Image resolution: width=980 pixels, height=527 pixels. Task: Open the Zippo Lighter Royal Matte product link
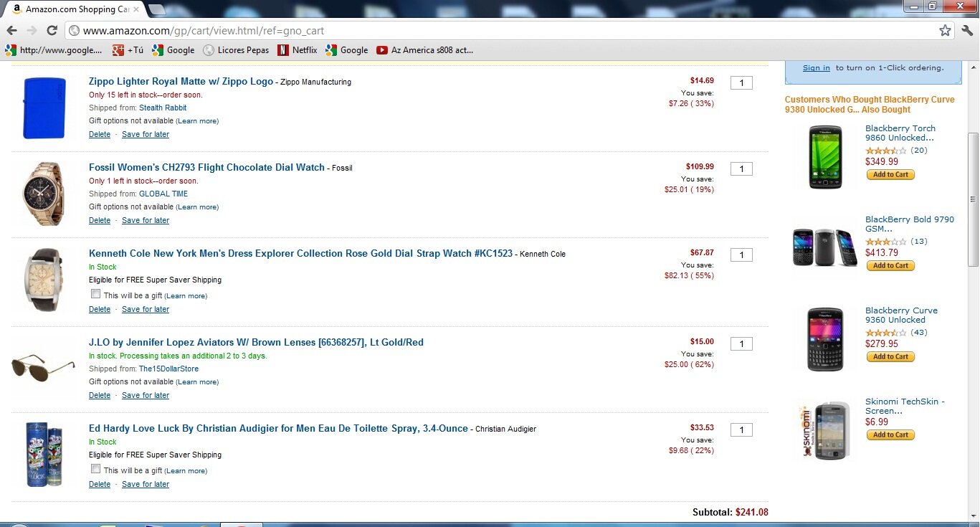click(x=181, y=81)
